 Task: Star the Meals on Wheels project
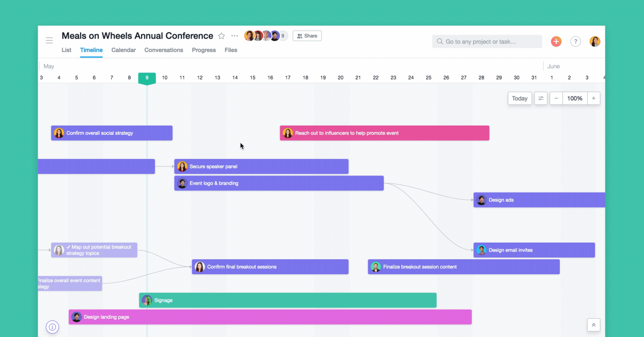click(x=221, y=35)
